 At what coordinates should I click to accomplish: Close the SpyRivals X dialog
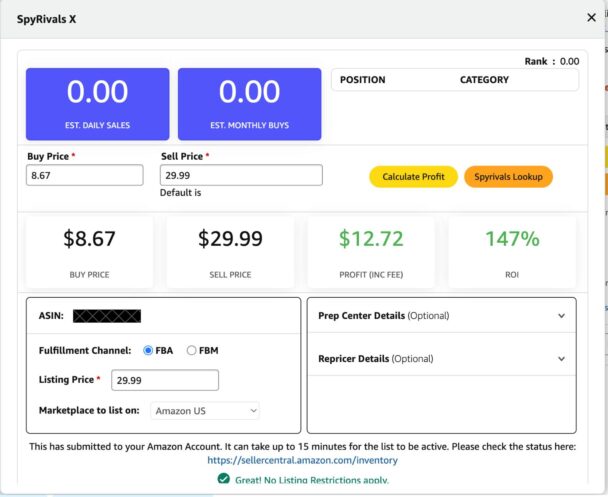590,17
